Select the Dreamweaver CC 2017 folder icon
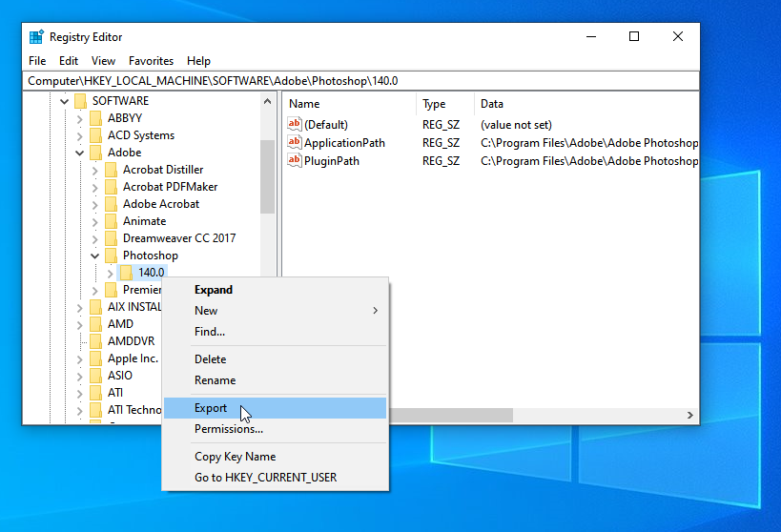The image size is (781, 532). [x=111, y=238]
